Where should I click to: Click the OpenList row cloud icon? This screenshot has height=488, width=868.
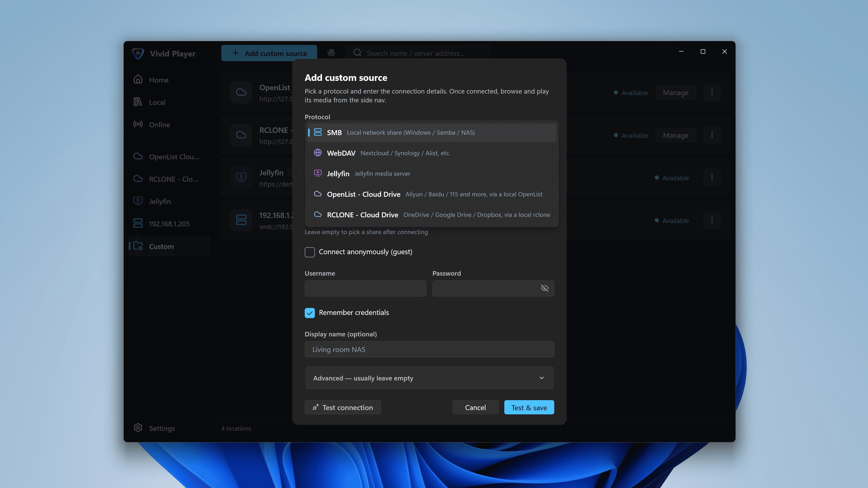pyautogui.click(x=241, y=92)
